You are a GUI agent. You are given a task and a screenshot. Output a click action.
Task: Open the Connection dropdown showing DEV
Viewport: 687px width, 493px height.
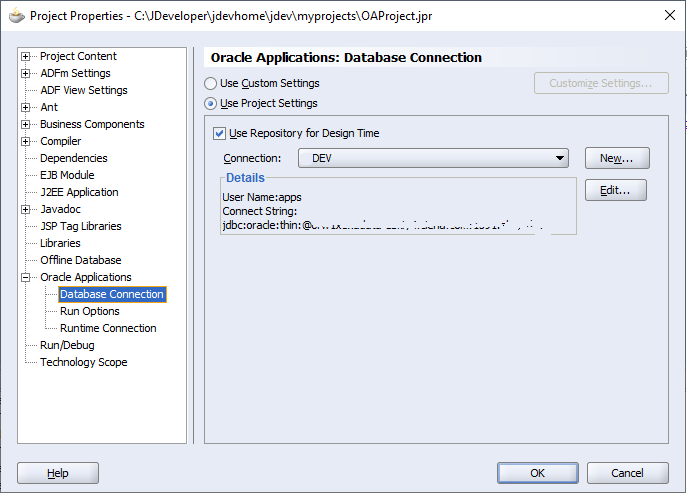coord(433,158)
